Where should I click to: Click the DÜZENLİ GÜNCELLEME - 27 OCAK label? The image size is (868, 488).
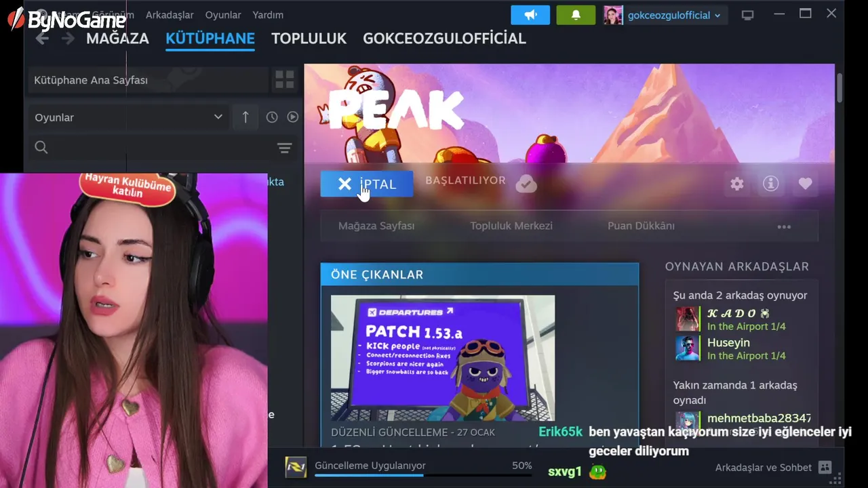[x=413, y=432]
